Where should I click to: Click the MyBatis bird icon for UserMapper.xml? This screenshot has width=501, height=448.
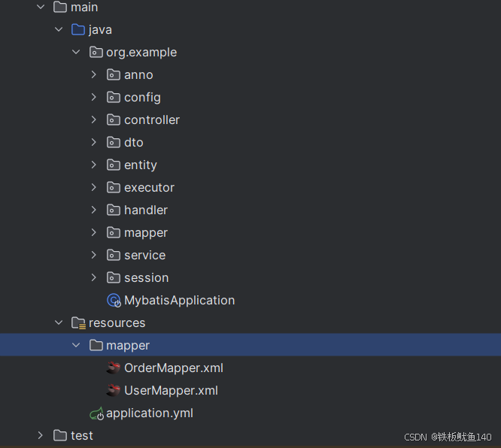[113, 390]
